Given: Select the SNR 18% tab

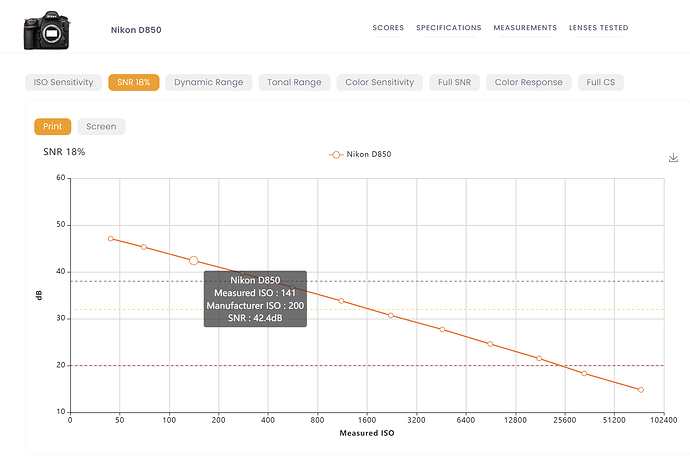Looking at the screenshot, I should (133, 82).
